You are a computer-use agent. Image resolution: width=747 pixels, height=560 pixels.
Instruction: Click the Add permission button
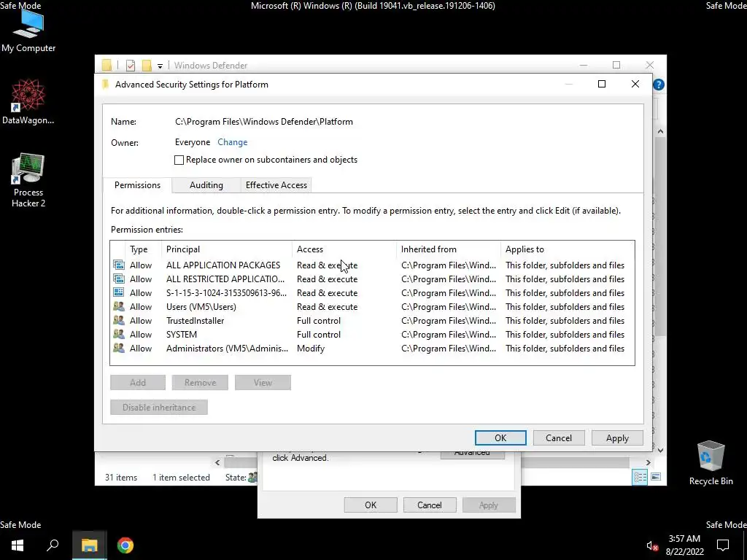(138, 382)
